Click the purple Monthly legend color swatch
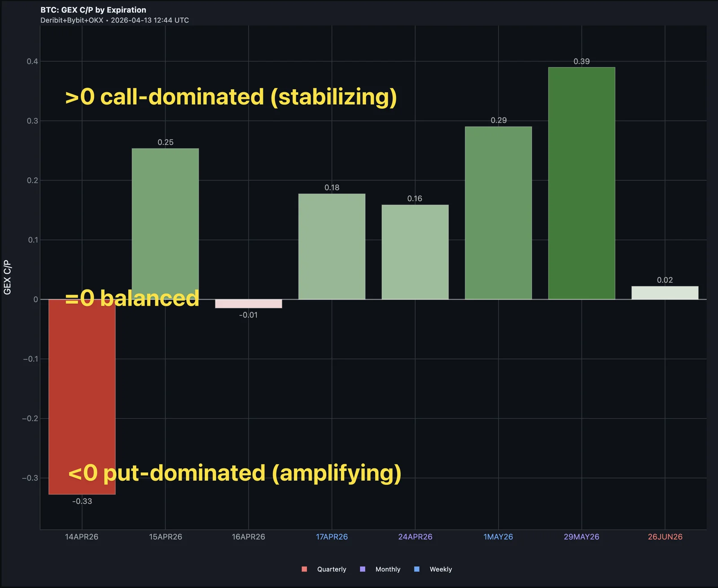This screenshot has height=588, width=718. click(x=363, y=569)
